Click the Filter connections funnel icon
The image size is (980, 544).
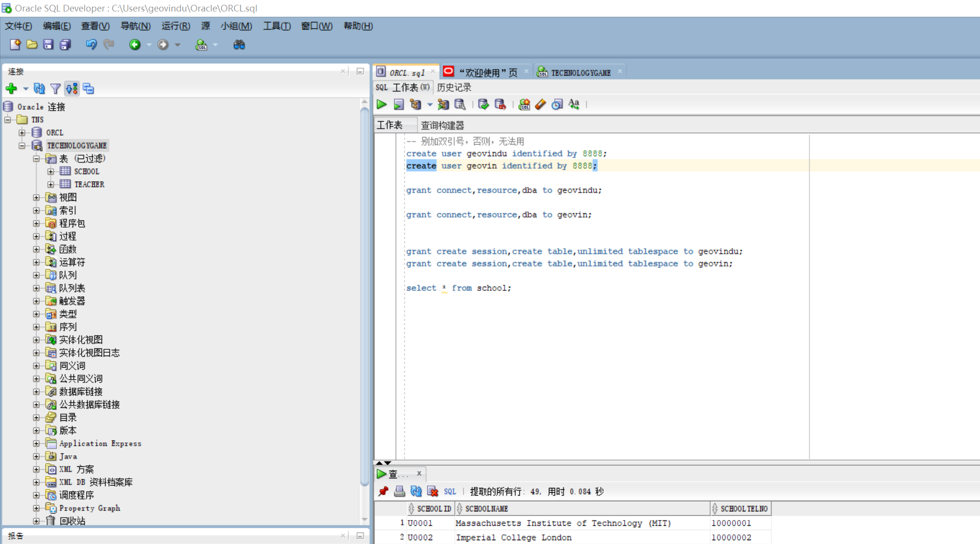56,89
